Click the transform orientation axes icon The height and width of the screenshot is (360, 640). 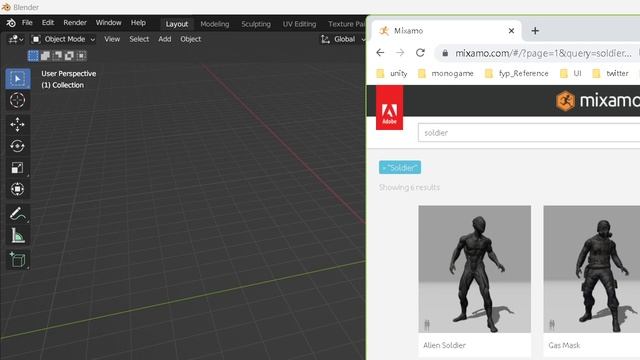click(325, 39)
